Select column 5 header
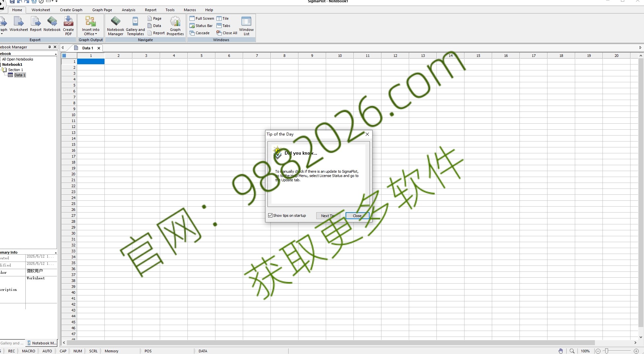Screen dimensions: 644x354 [202, 56]
